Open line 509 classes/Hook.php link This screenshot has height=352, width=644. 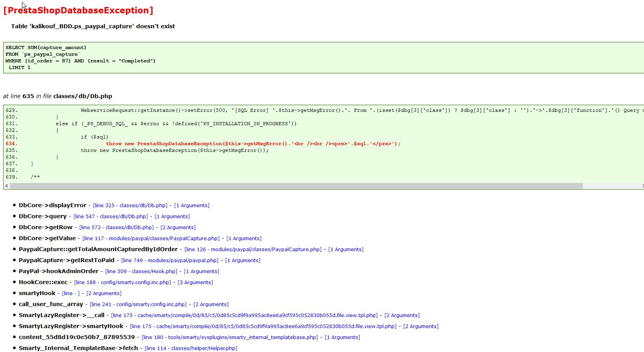pyautogui.click(x=141, y=271)
